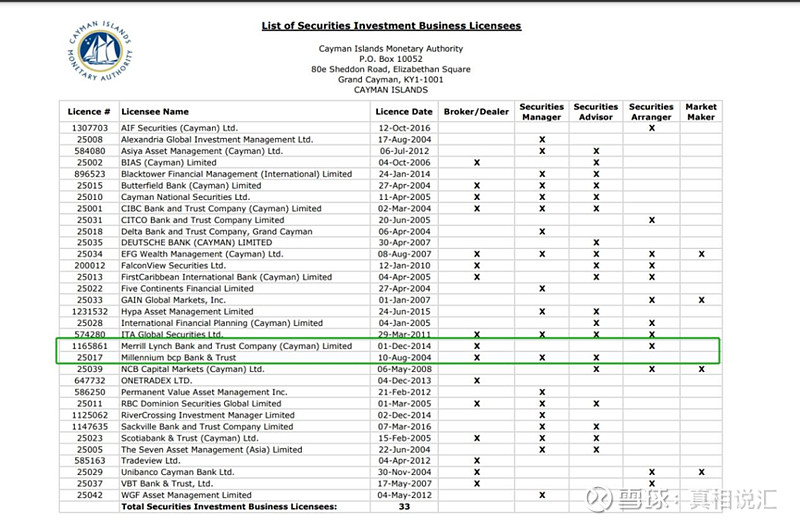
Task: Click licence date 06-May-2008
Action: [404, 369]
